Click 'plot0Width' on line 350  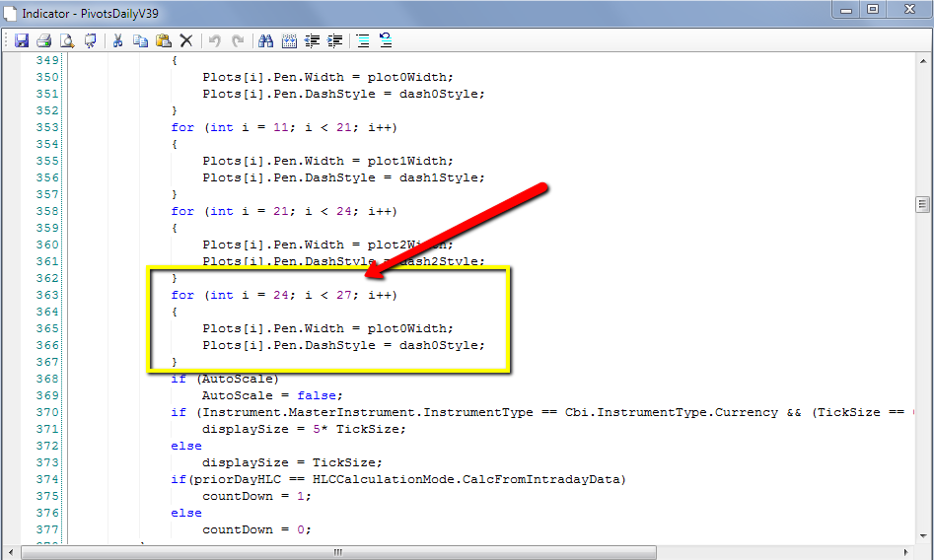[x=408, y=77]
